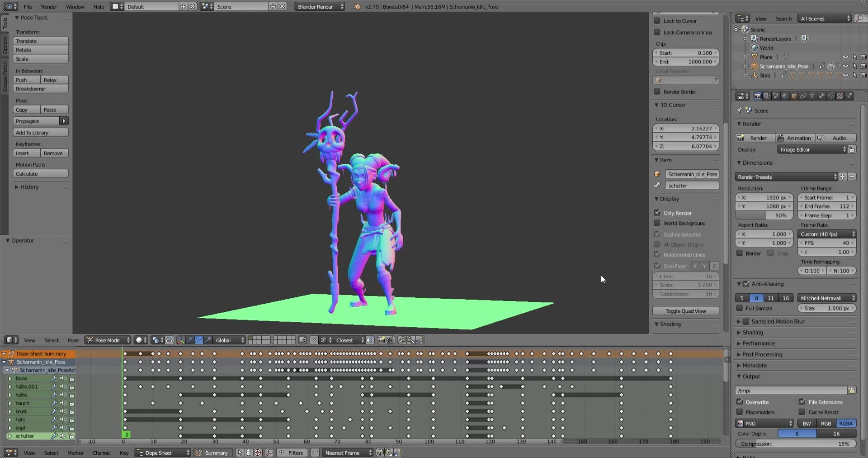The width and height of the screenshot is (868, 458).
Task: Select the World datablock icon in the Outliner
Action: tap(755, 48)
